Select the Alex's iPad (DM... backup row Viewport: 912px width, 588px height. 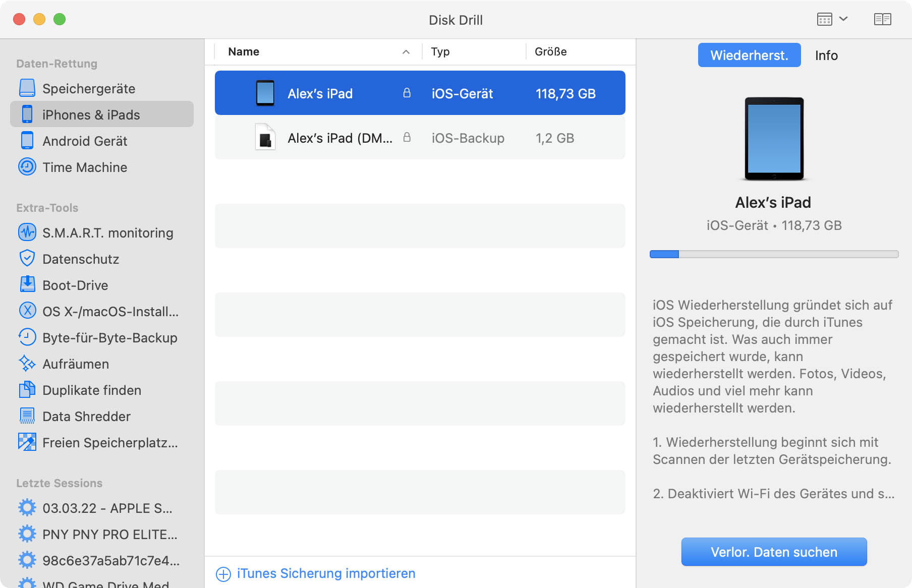[x=420, y=137]
